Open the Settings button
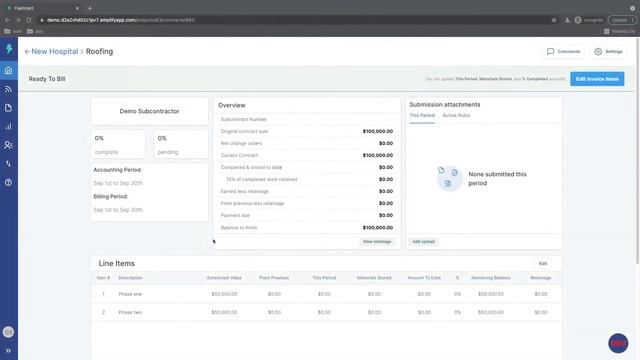Viewport: 640px width, 360px height. [x=609, y=51]
